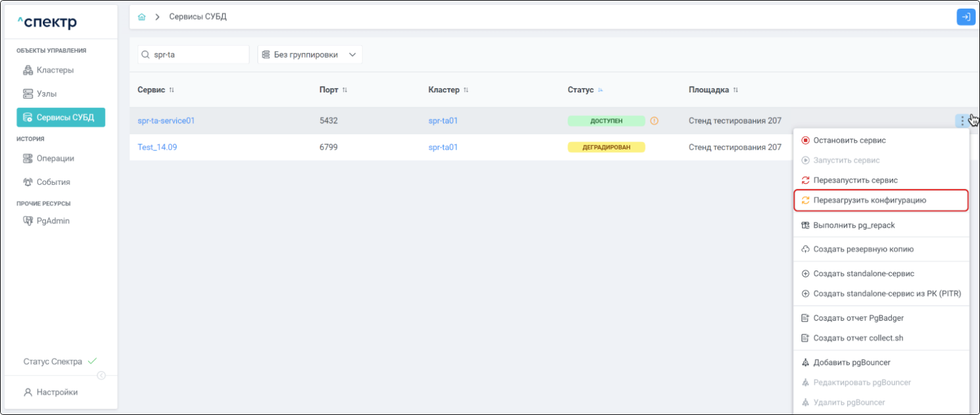Sort by Площадка column sort icon

pos(736,90)
